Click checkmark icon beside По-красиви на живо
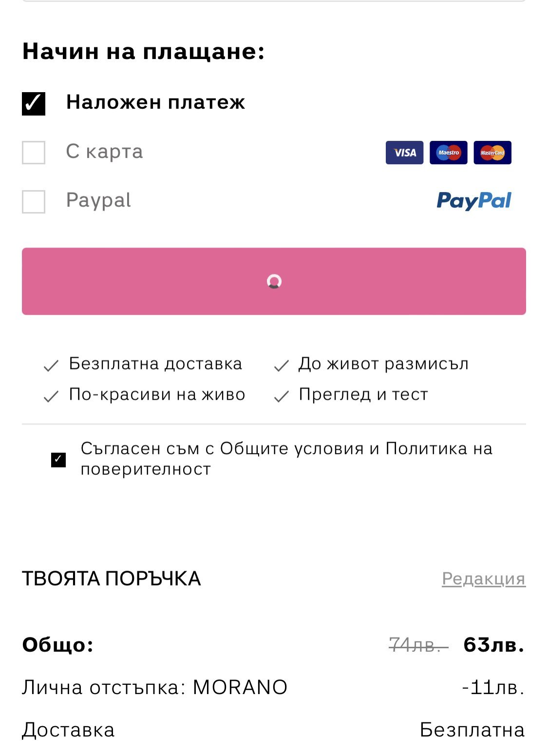 point(51,397)
